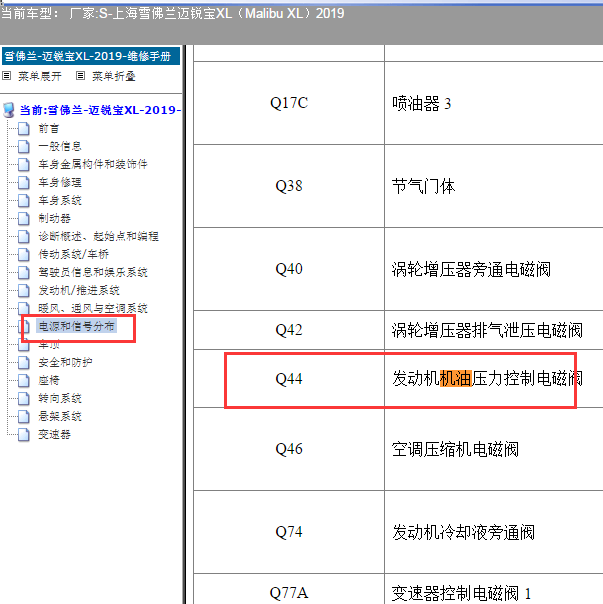Choose 暖风、通风与空调系统 in the tree
Screen dimensions: 603x604
pyautogui.click(x=93, y=308)
